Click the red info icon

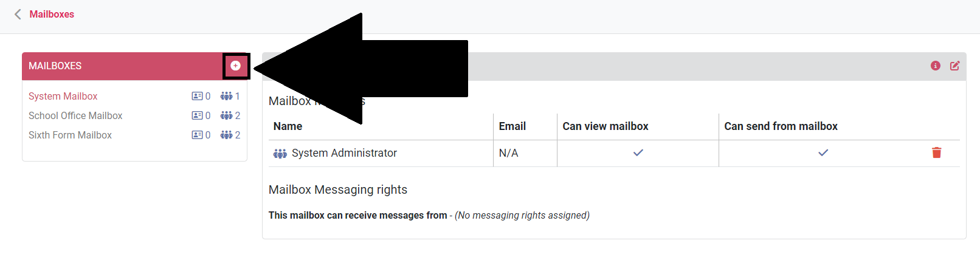[x=936, y=66]
